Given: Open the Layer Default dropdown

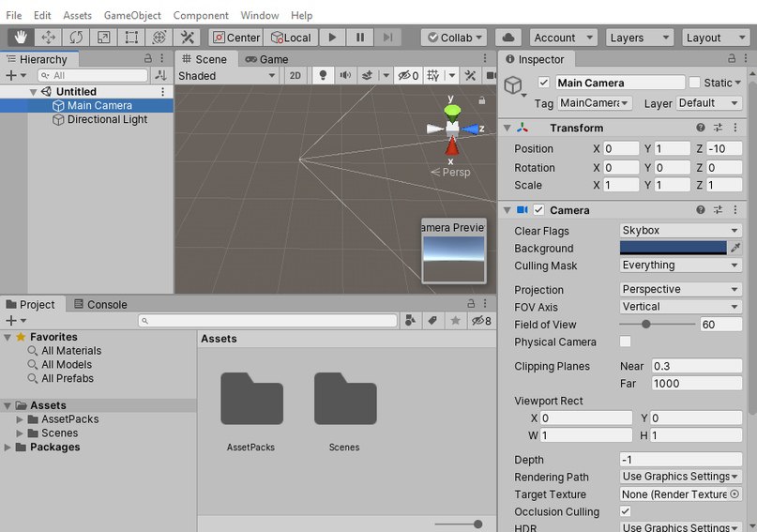Looking at the screenshot, I should [x=708, y=103].
